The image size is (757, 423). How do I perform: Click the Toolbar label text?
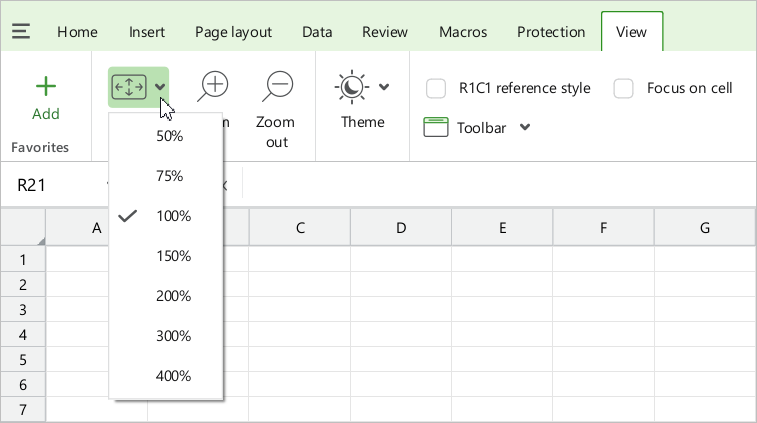[481, 128]
